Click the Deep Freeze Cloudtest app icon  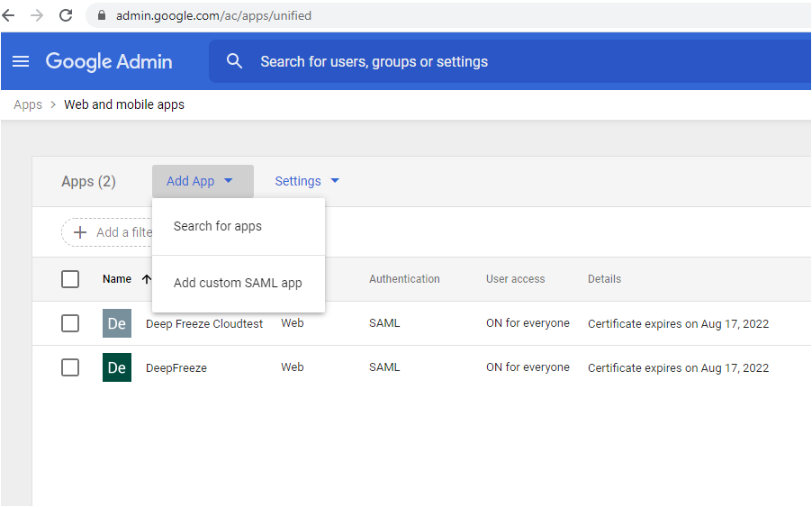pyautogui.click(x=116, y=323)
